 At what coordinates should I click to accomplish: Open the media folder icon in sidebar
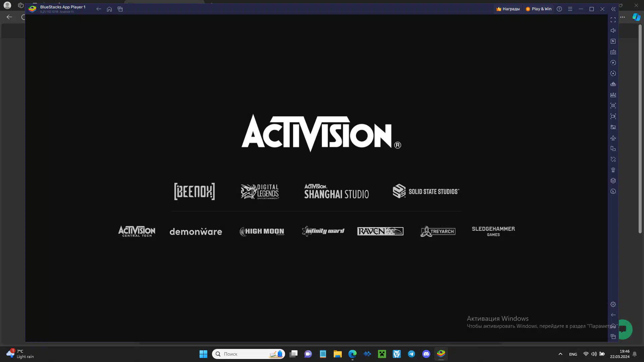pyautogui.click(x=613, y=127)
